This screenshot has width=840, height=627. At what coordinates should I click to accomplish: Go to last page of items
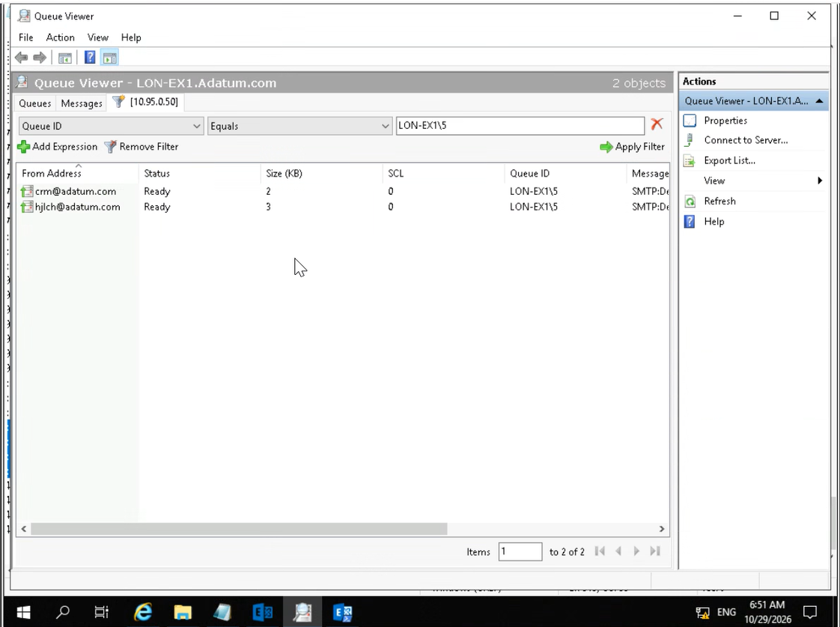(654, 551)
